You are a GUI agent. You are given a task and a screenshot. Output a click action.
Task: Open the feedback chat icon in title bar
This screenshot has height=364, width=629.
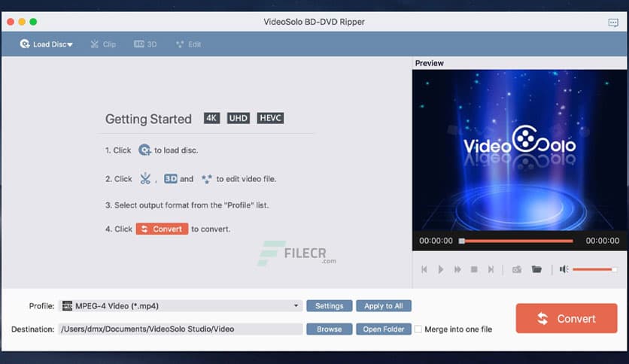pos(613,23)
